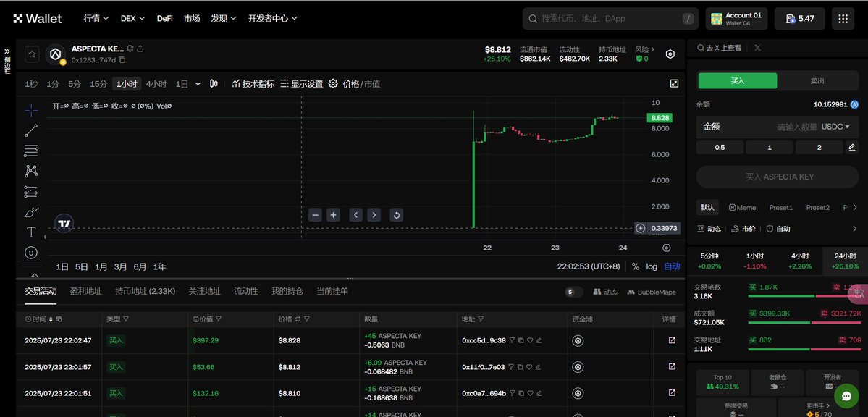868x417 pixels.
Task: Open chart settings gear in the toolbar
Action: pyautogui.click(x=333, y=84)
